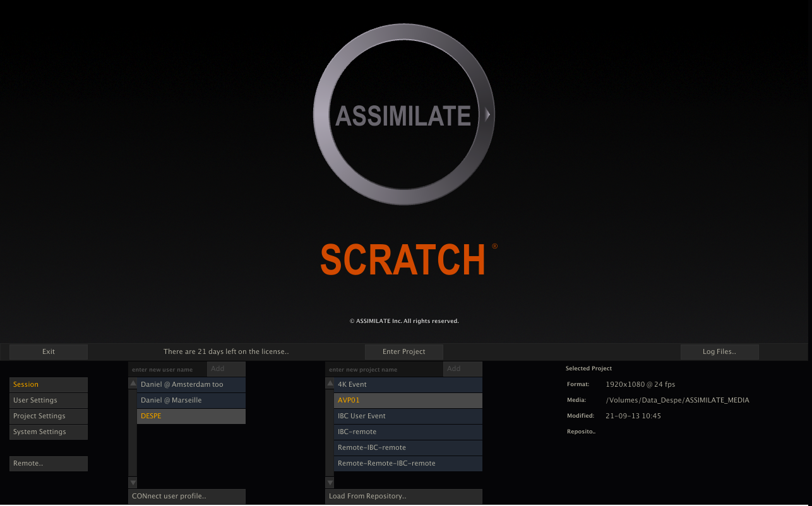Select the 4K Event project
Screen dimensions: 812x506
(408, 384)
